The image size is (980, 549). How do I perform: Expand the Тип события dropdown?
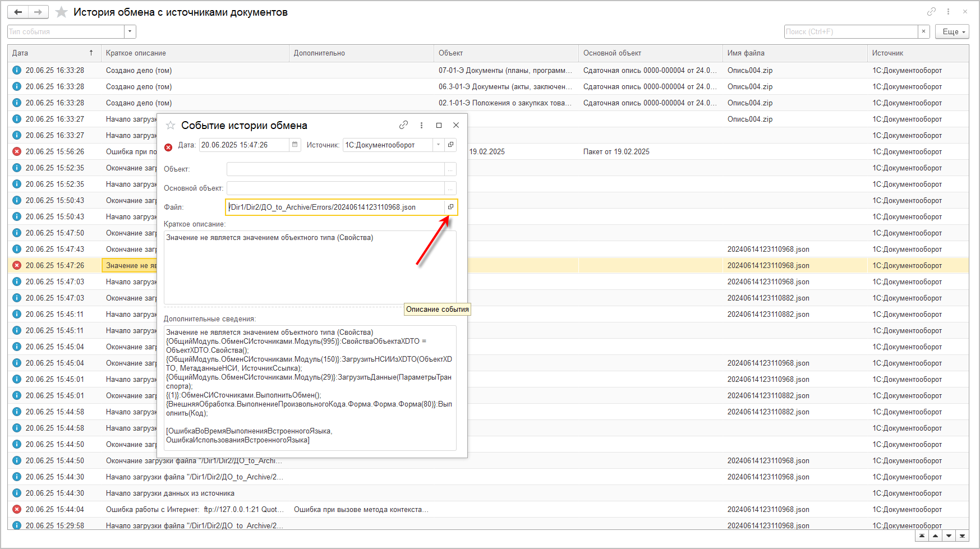(x=130, y=31)
